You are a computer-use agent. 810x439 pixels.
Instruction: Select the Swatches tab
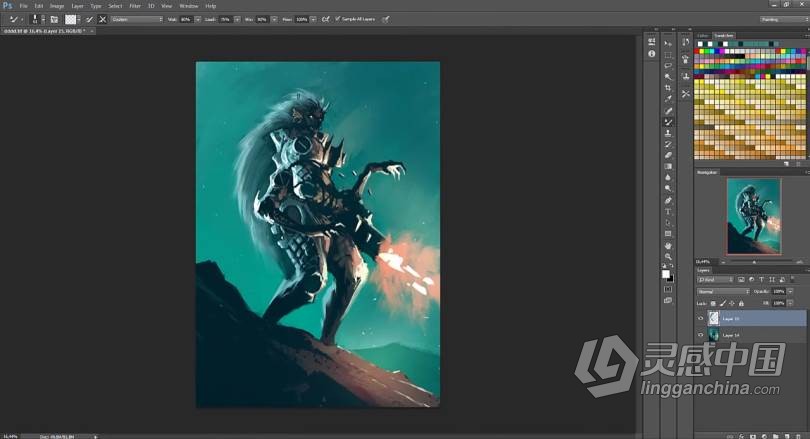coord(724,36)
